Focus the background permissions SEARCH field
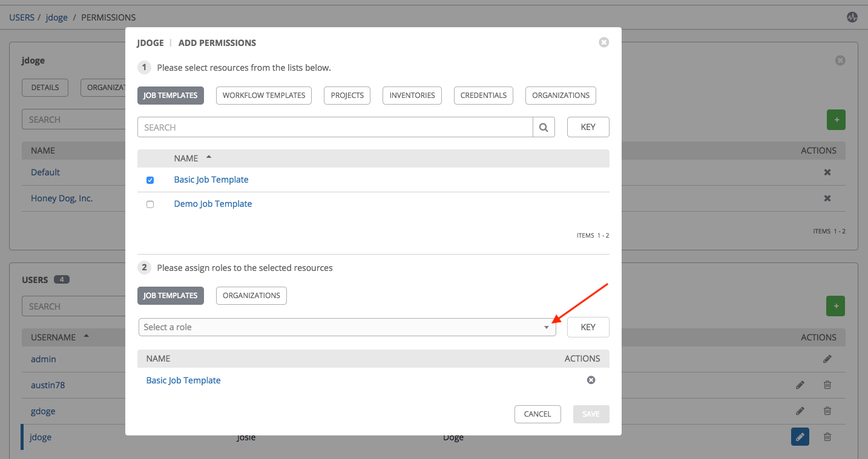 click(x=74, y=120)
